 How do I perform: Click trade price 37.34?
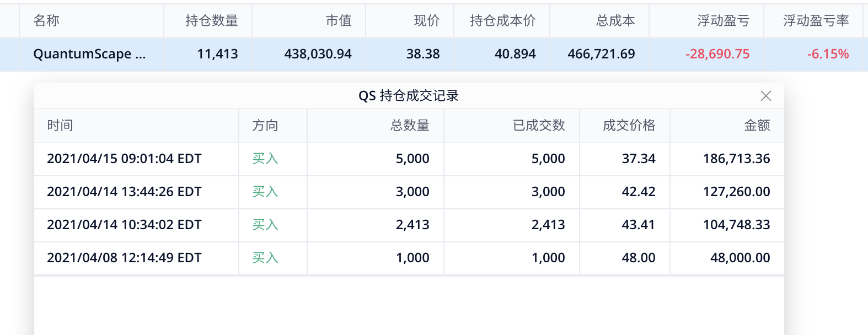click(x=639, y=159)
